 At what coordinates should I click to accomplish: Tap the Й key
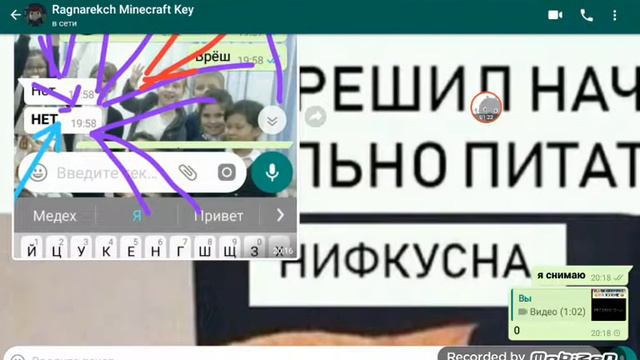32,248
